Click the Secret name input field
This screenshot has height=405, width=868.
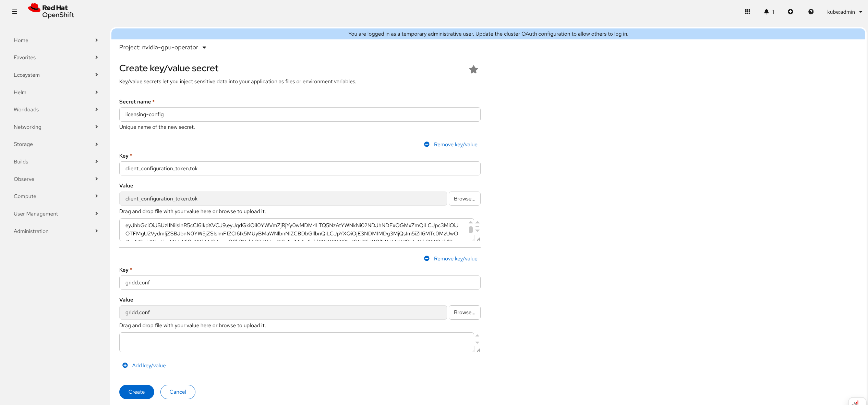click(x=300, y=114)
